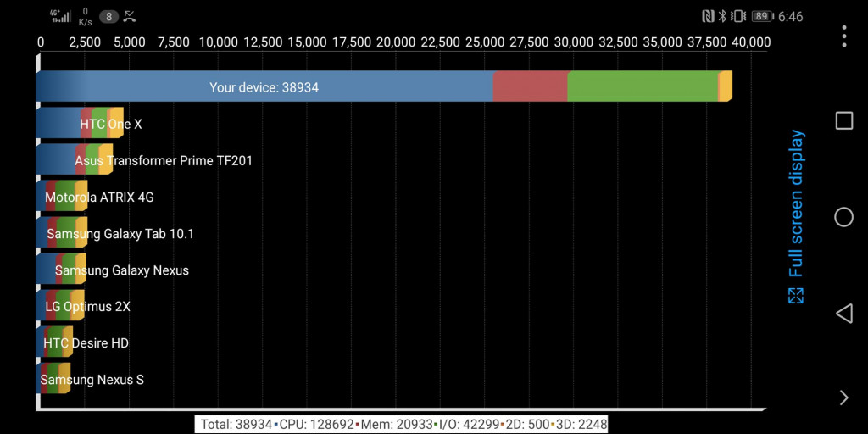Select the Motorola ATRIX 4G bar

[61, 196]
